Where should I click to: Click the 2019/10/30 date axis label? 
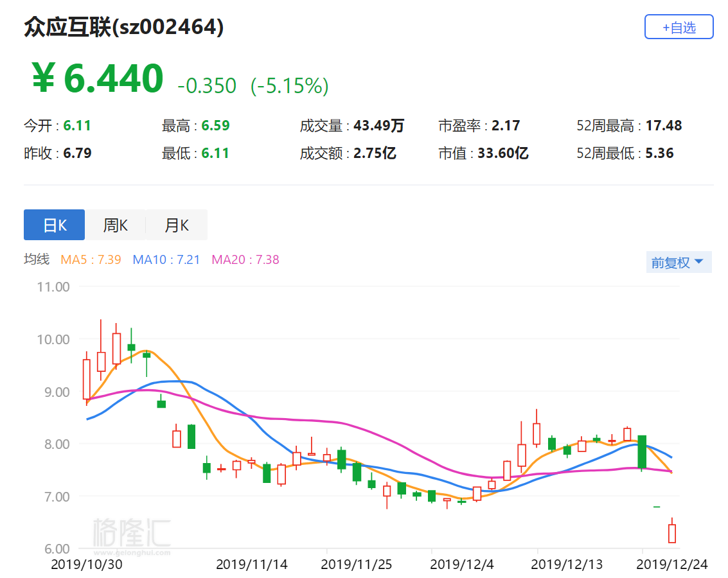click(86, 564)
